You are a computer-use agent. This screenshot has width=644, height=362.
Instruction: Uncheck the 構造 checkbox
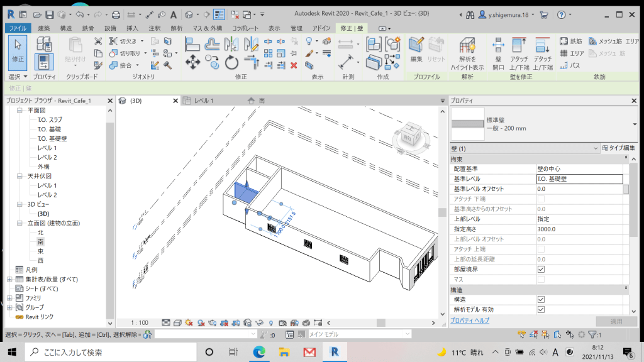click(x=540, y=299)
